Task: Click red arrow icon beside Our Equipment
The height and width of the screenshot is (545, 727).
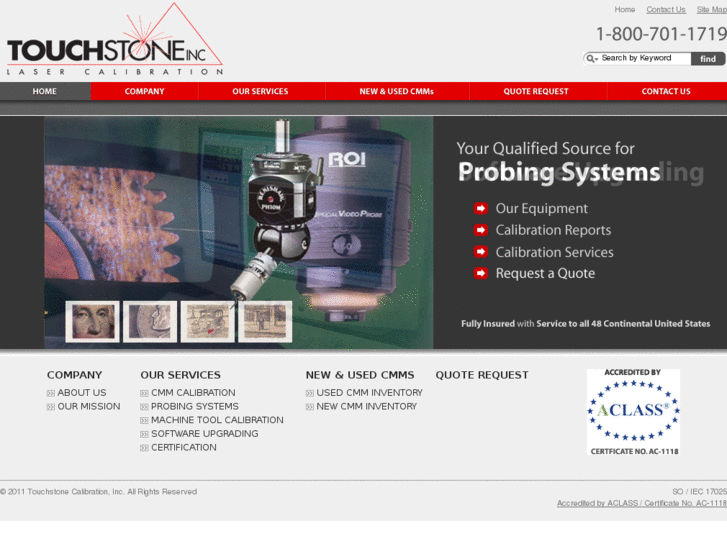Action: 481,208
